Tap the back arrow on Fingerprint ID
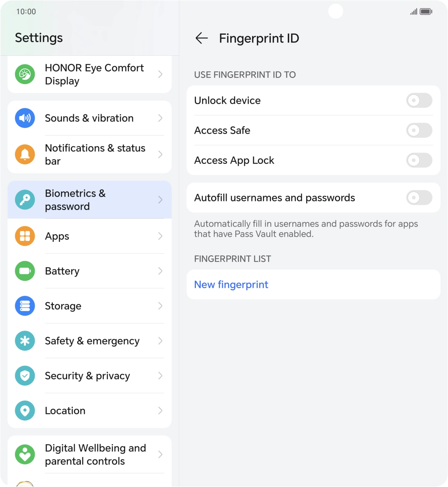The width and height of the screenshot is (448, 487). coord(201,38)
